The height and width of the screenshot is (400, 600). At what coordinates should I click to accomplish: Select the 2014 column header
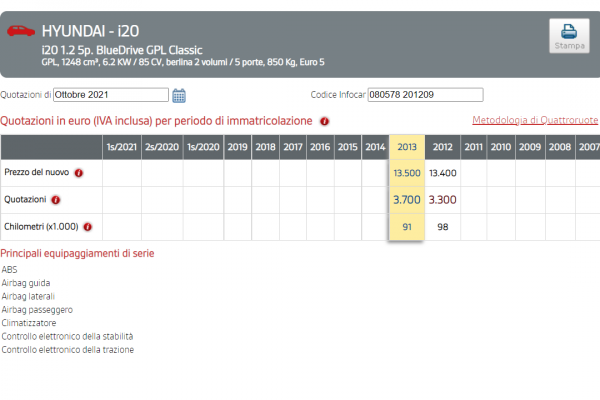[x=375, y=147]
